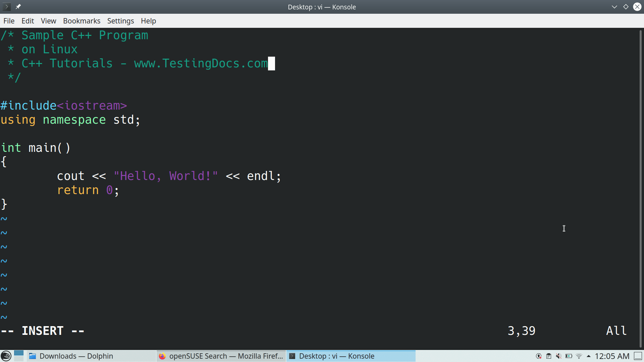Open Wi-Fi networks from the system tray
The image size is (644, 362).
coord(579,356)
